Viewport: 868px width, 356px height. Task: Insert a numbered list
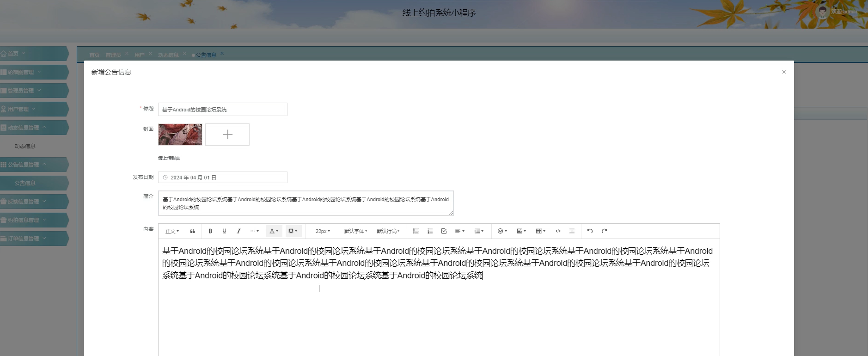pyautogui.click(x=430, y=231)
